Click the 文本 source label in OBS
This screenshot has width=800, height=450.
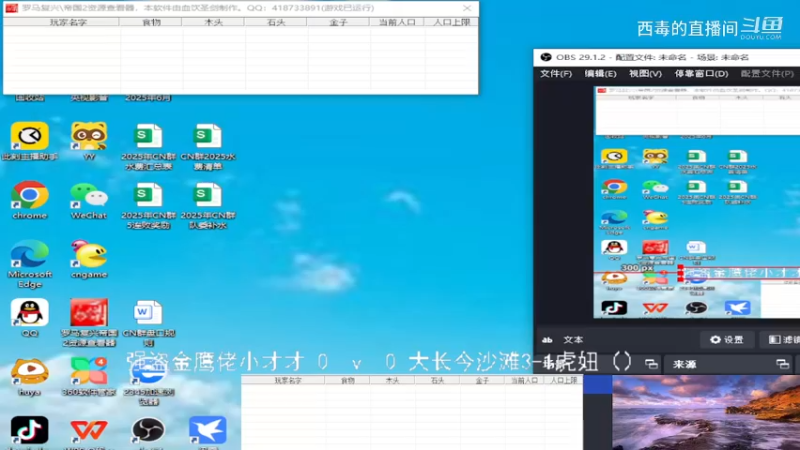pos(573,340)
